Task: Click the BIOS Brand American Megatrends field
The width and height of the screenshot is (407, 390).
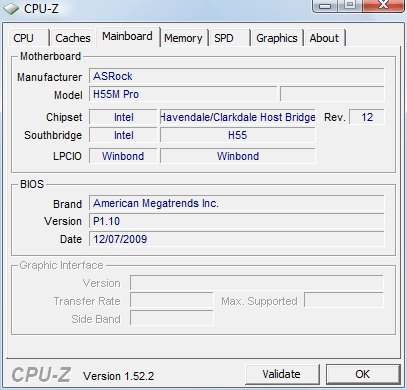Action: 236,203
